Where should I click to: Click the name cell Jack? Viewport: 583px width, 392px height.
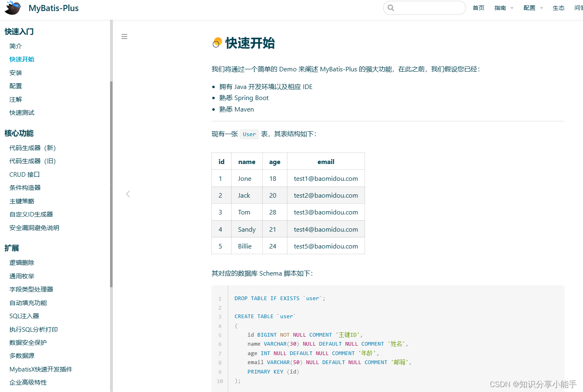tap(247, 195)
